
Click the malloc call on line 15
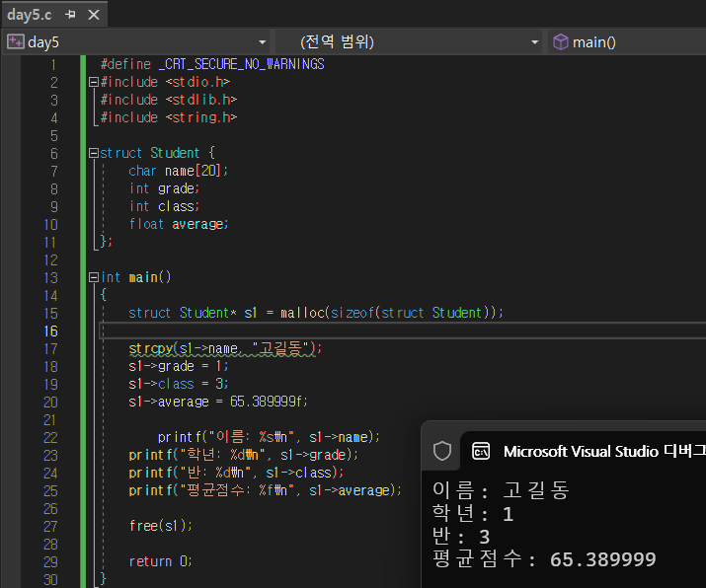(392, 313)
